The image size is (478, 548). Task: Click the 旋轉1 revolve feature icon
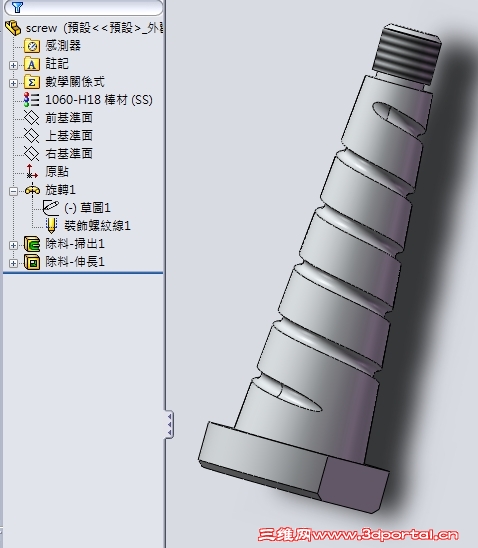click(x=32, y=190)
